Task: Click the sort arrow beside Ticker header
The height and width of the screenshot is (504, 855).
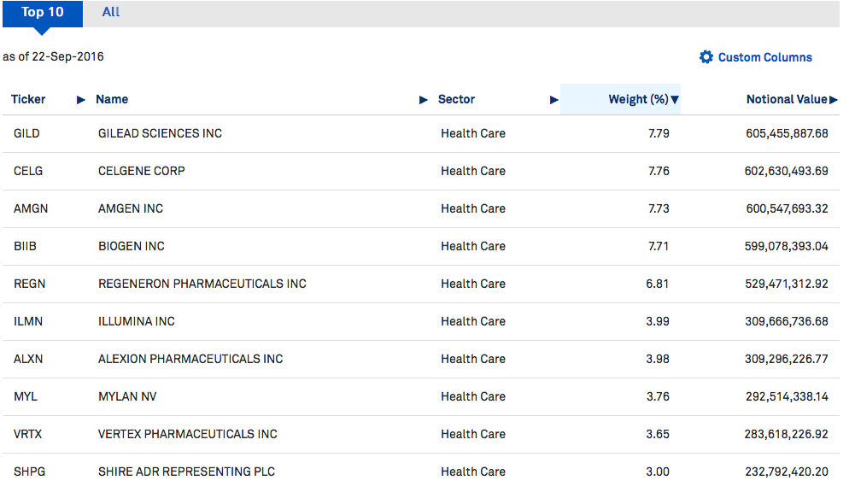Action: (81, 100)
